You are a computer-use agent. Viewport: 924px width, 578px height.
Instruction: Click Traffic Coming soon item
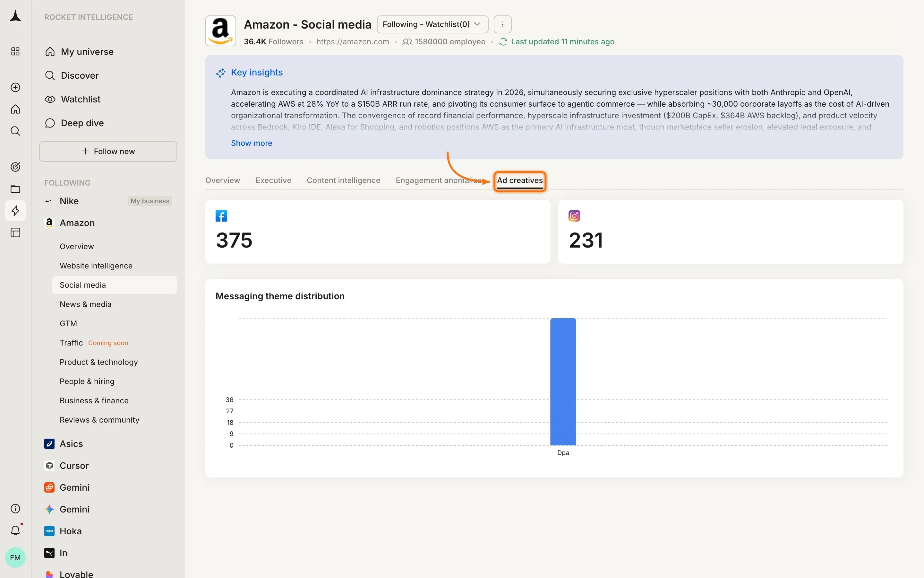coord(94,343)
